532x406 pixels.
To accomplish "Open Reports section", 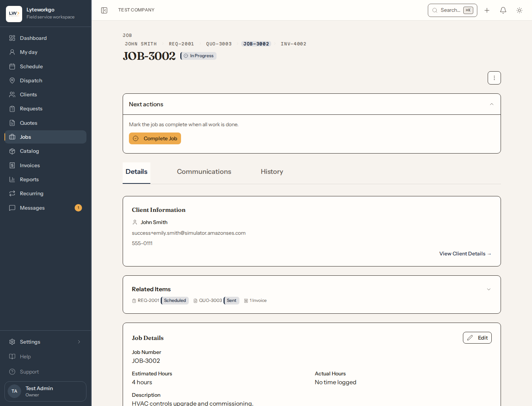I will (x=45, y=179).
